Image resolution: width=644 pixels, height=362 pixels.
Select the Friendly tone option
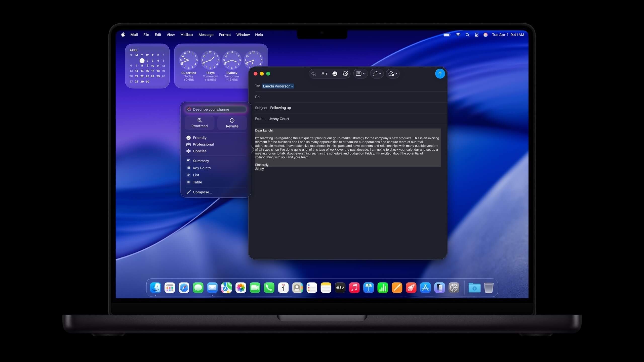pos(200,138)
